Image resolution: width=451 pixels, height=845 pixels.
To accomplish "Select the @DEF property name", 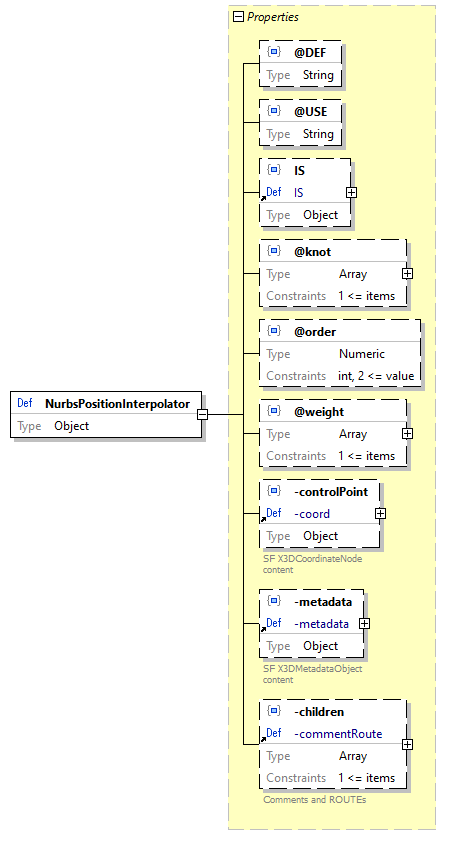I will tap(310, 52).
